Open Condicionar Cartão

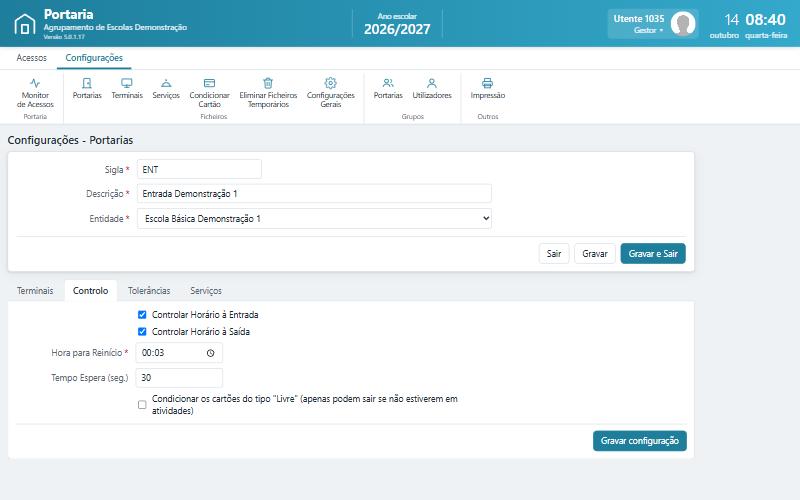tap(209, 93)
